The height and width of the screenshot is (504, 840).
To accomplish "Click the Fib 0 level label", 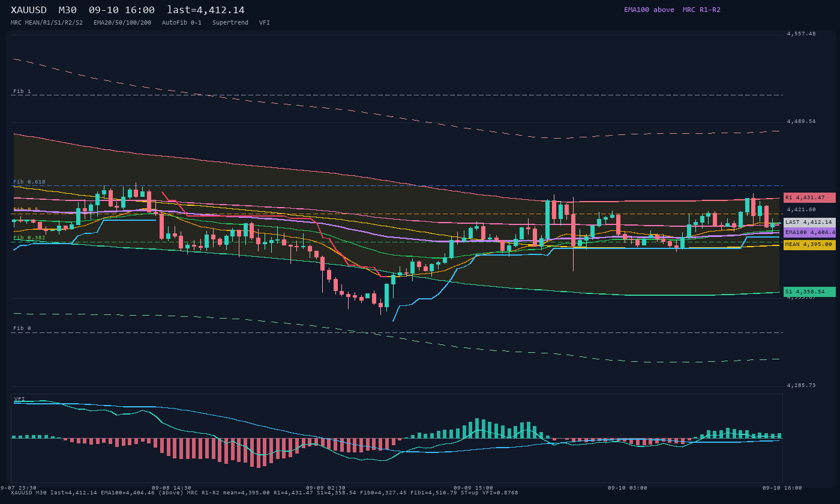I will [x=22, y=328].
